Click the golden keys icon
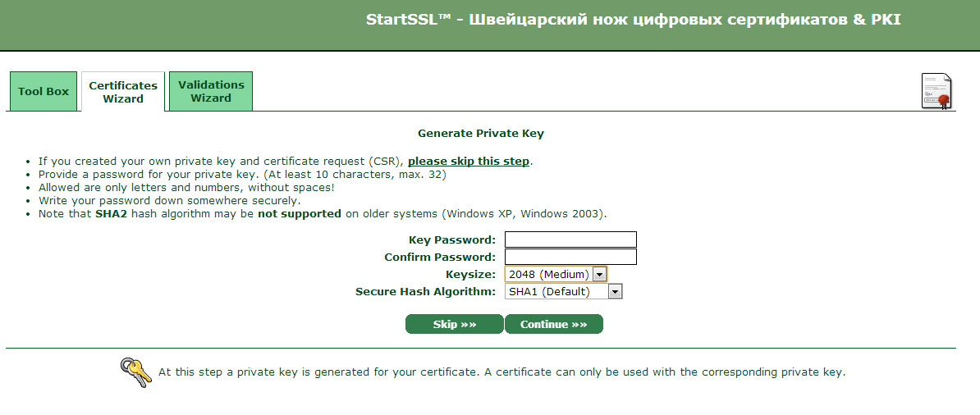Screen dimensions: 980x415 (x=136, y=372)
